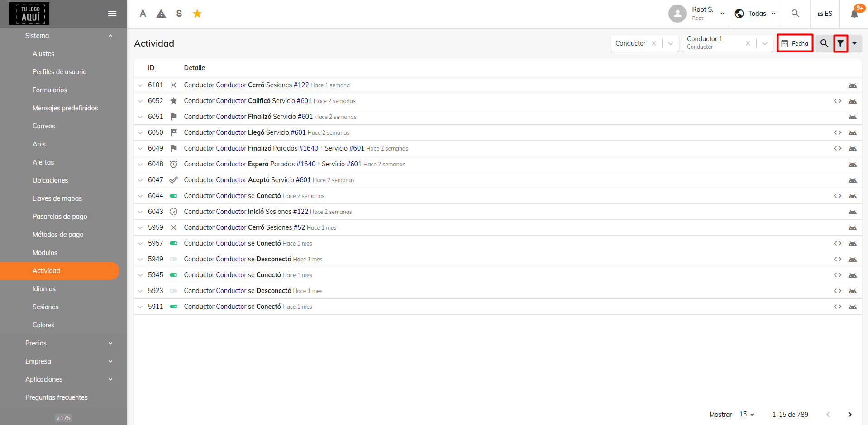Click the letter A shortcut icon

(x=143, y=14)
